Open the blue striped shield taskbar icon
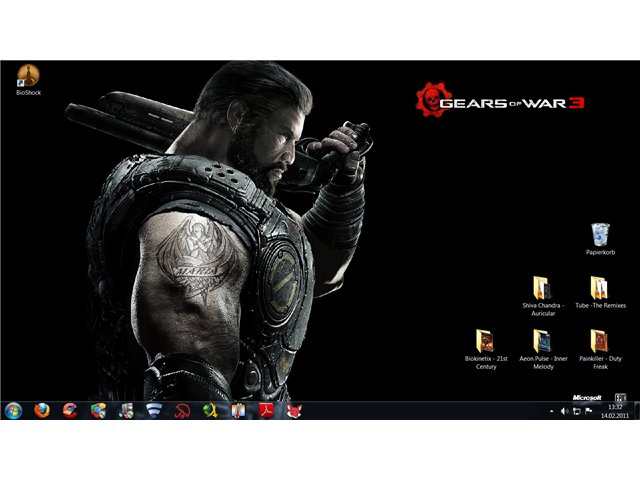The image size is (640, 480). coord(154,411)
